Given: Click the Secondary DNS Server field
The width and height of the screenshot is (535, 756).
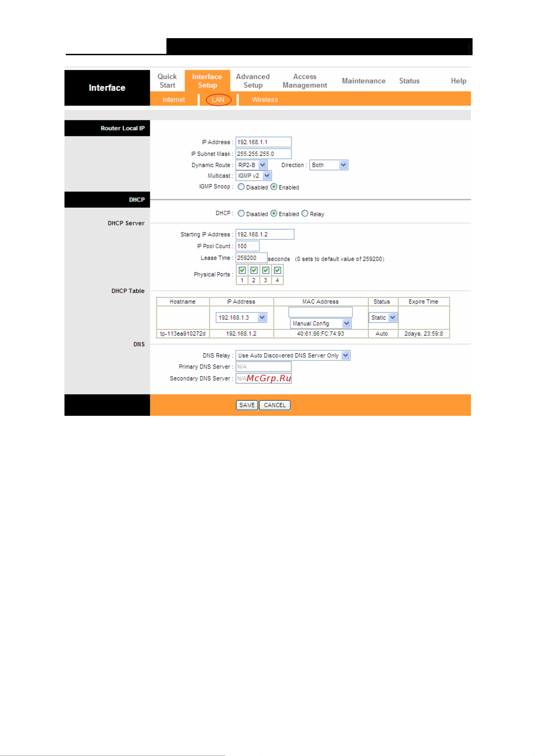Looking at the screenshot, I should (x=263, y=378).
